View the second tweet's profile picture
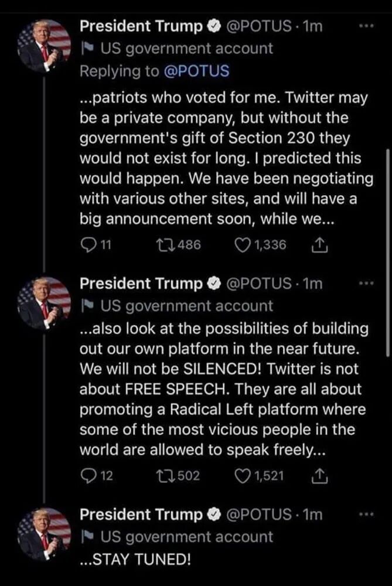 click(44, 304)
